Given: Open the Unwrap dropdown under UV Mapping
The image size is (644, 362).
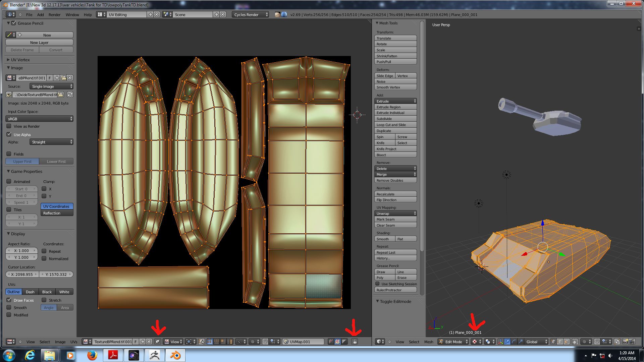Looking at the screenshot, I should click(395, 213).
